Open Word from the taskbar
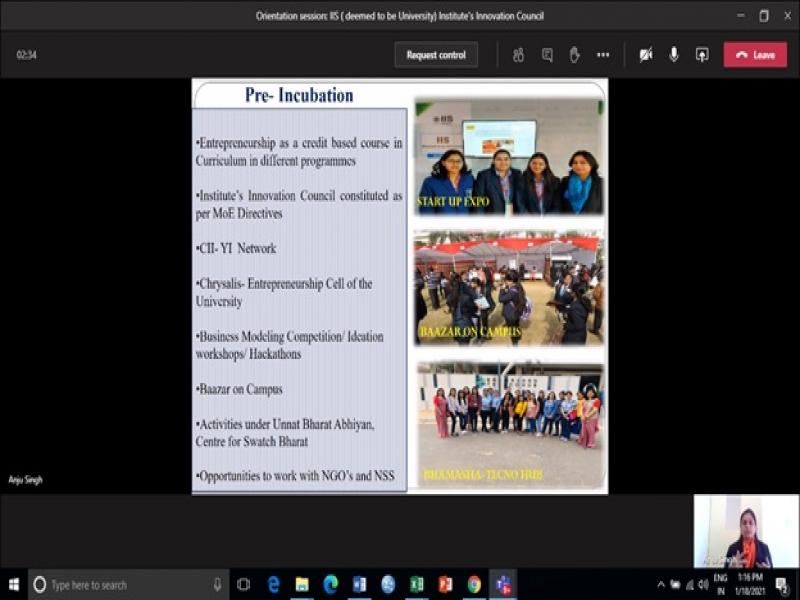This screenshot has height=600, width=800. (359, 584)
